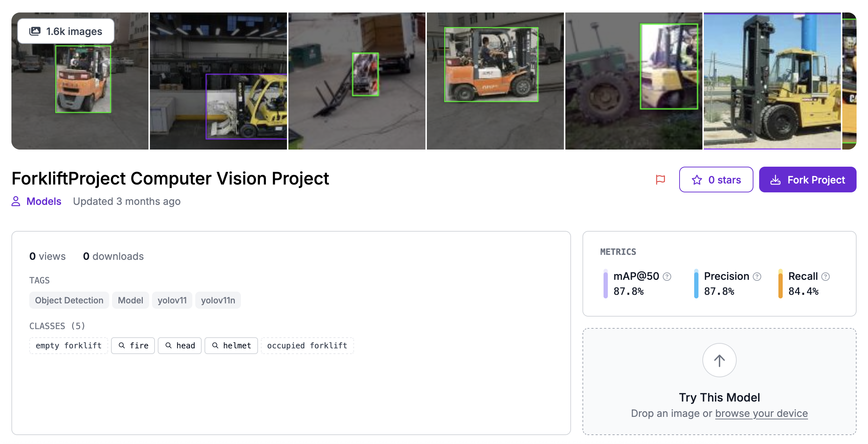868x444 pixels.
Task: Click the Recall help question icon
Action: (826, 277)
